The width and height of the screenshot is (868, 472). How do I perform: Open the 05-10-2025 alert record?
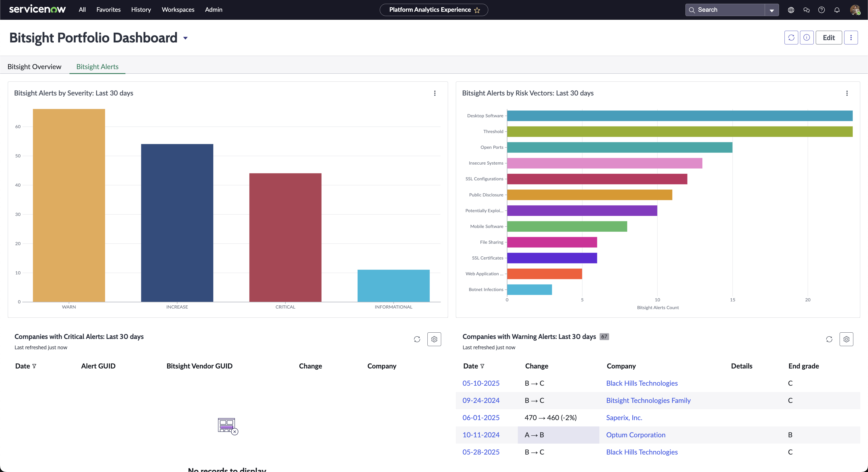pos(481,383)
